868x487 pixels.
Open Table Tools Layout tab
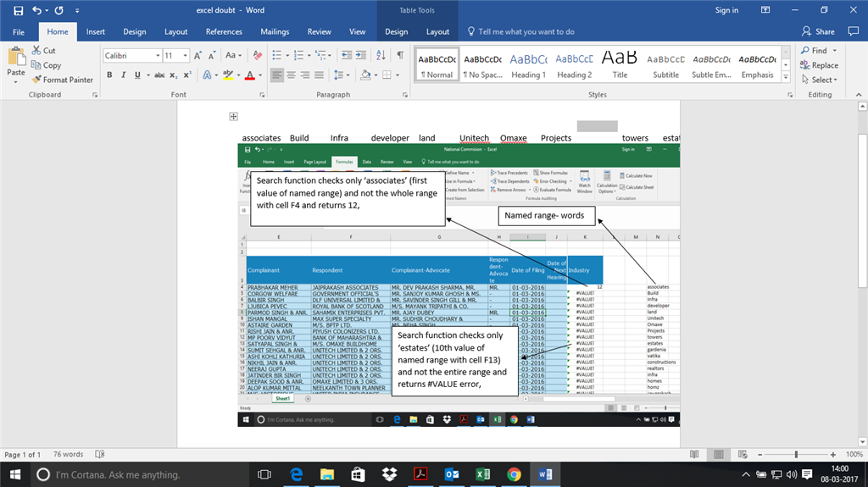437,31
